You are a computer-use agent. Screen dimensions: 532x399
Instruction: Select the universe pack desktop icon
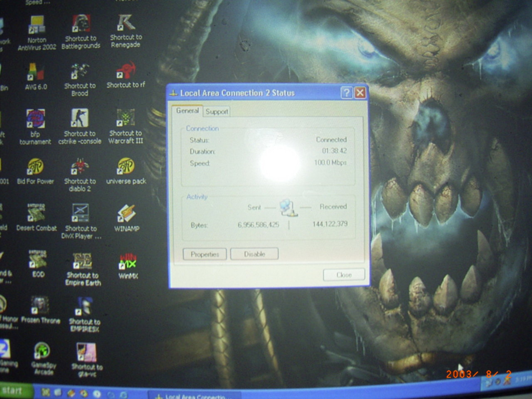[x=126, y=171]
